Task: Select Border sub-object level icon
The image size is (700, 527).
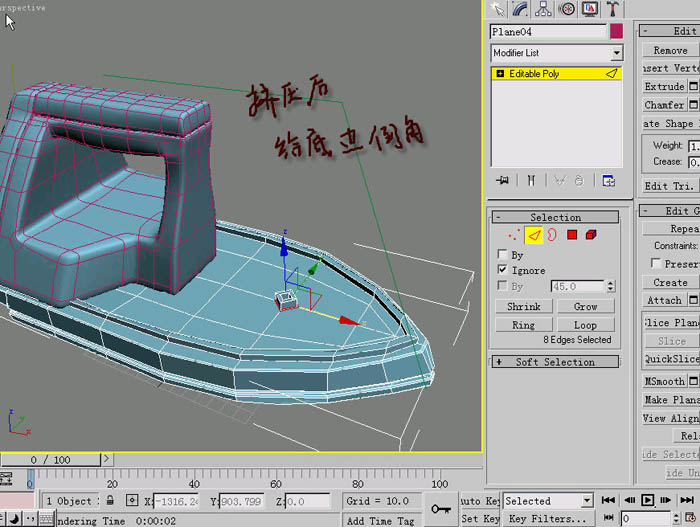Action: click(552, 235)
